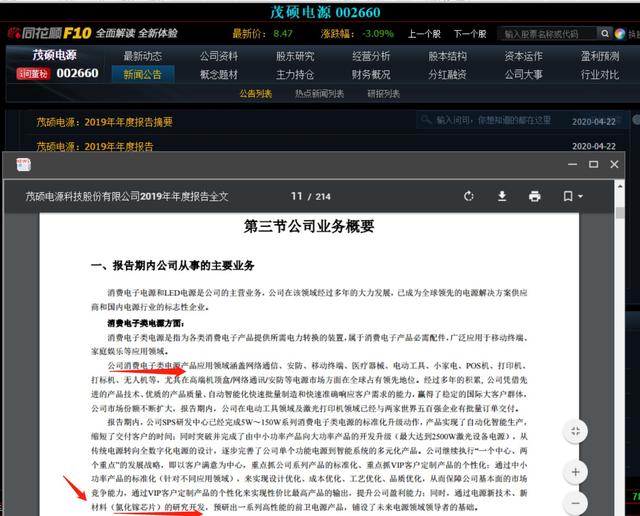Click the 002660 stock code beside 问董秘
The image size is (640, 516).
click(78, 73)
